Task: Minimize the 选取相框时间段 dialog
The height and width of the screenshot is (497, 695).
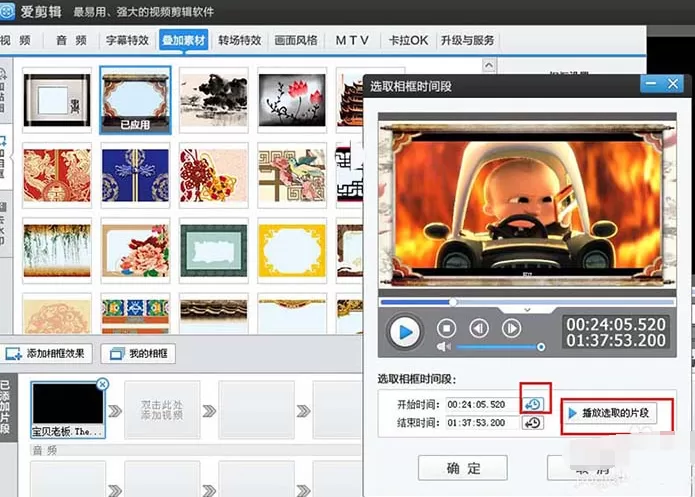Action: [651, 84]
